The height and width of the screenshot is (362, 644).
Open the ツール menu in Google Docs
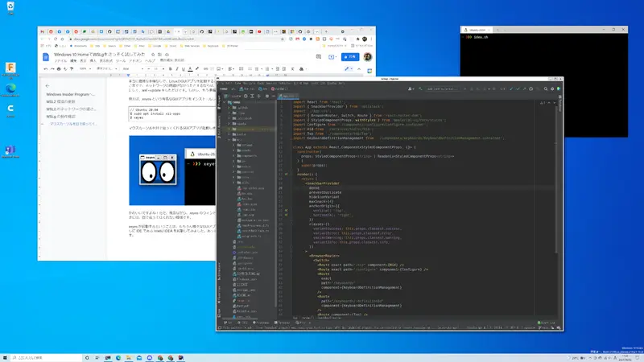click(122, 61)
